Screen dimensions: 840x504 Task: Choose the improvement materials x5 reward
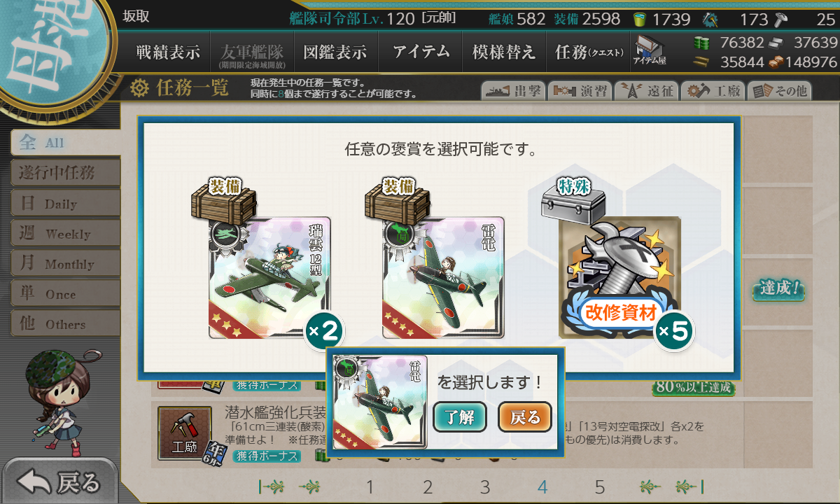pyautogui.click(x=619, y=278)
